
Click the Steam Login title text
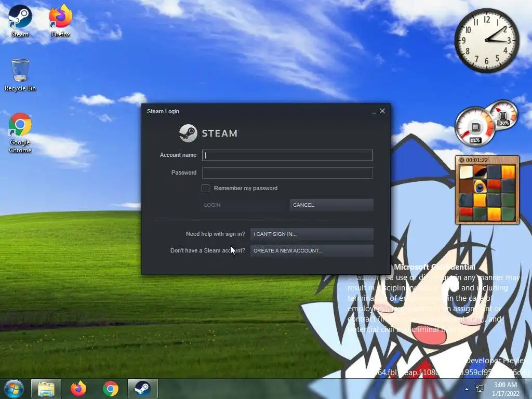coord(163,111)
